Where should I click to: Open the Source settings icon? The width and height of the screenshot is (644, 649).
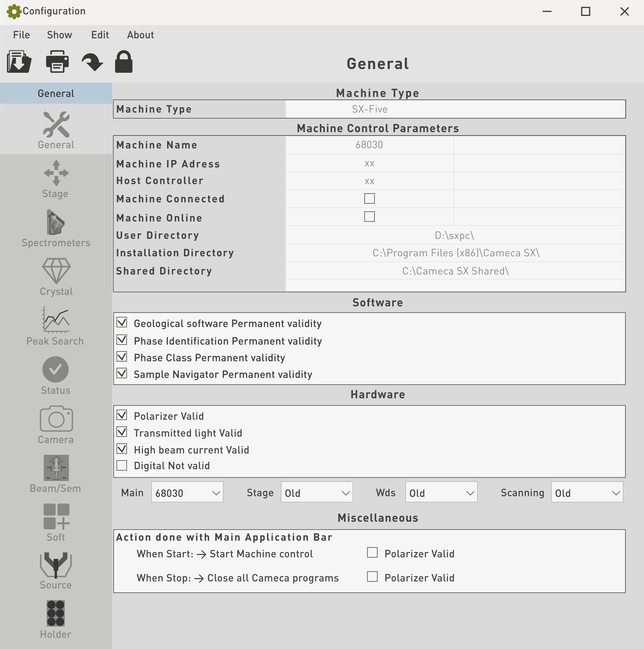click(56, 565)
